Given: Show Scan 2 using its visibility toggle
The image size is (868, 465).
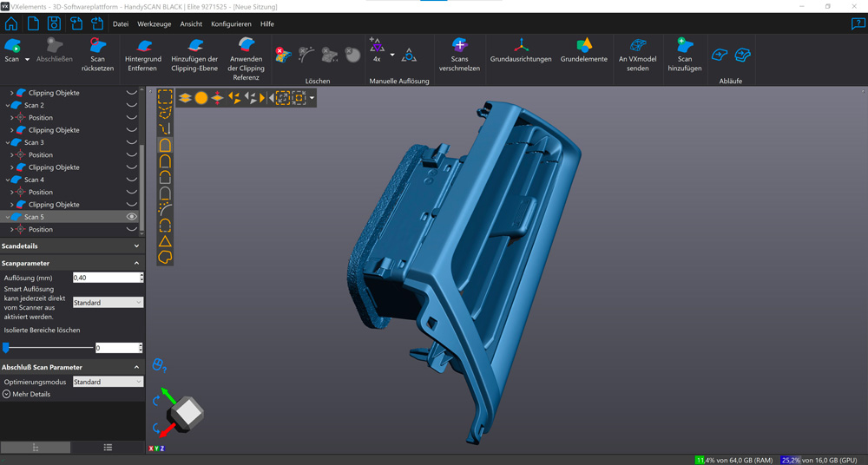Looking at the screenshot, I should pos(132,105).
